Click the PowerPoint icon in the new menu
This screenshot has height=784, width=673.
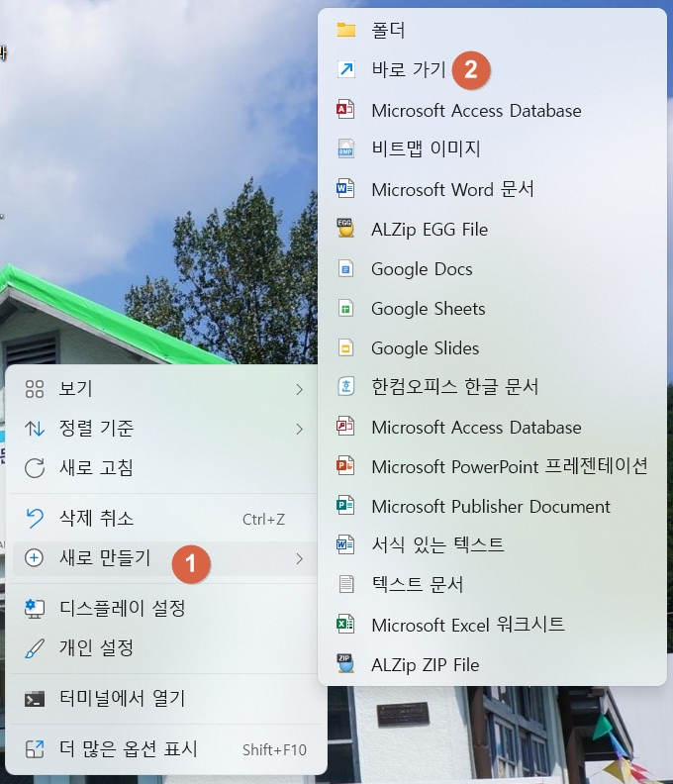[345, 466]
